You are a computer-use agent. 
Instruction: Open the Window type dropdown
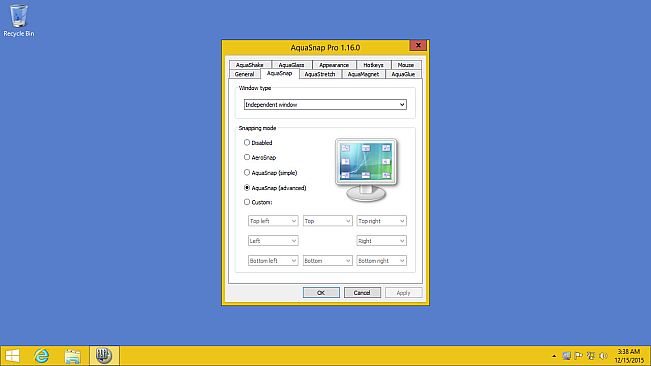click(325, 105)
